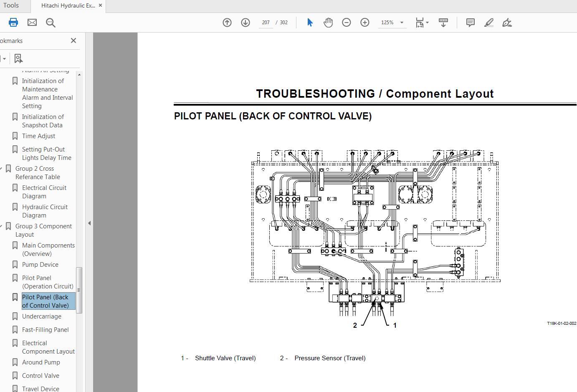
Task: Click the Fit page display icon
Action: pyautogui.click(x=420, y=23)
